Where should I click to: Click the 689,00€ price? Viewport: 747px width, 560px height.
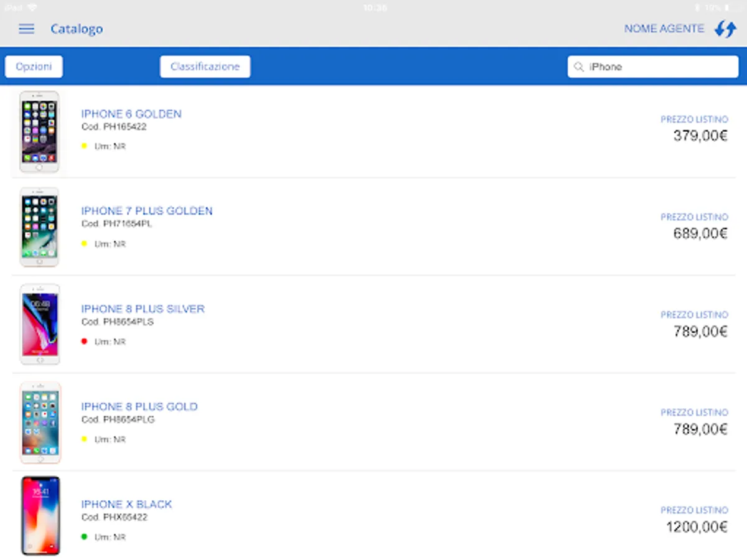coord(700,234)
